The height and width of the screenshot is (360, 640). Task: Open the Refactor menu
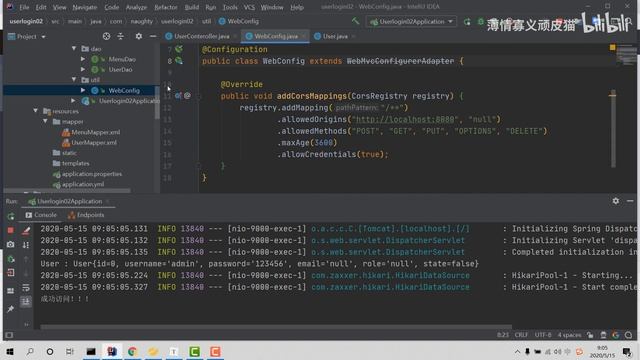click(166, 7)
